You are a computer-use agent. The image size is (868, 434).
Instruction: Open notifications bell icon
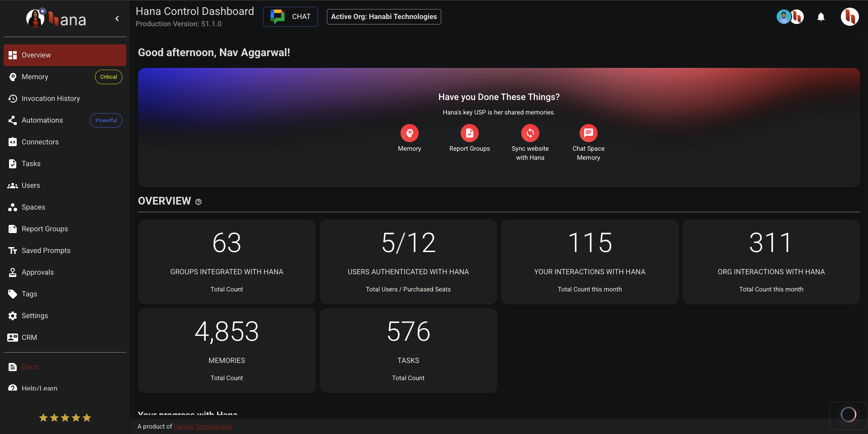tap(821, 17)
